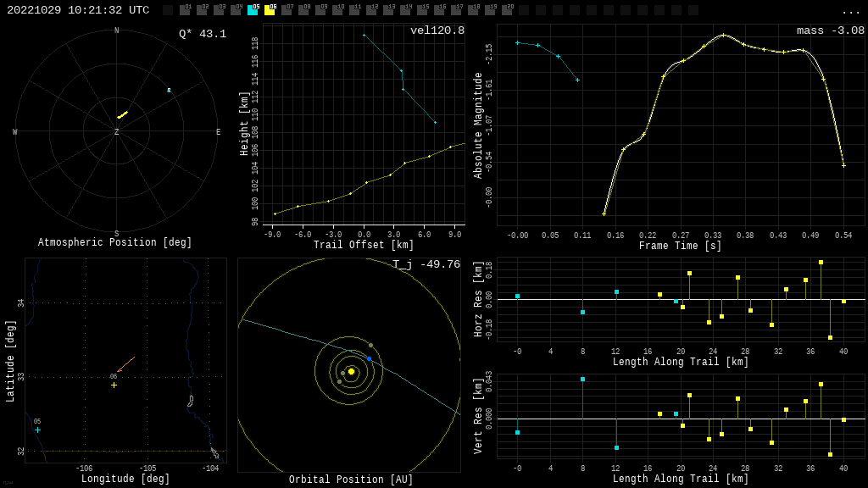Select station box 08 in top bar
Image resolution: width=868 pixels, height=488 pixels.
pyautogui.click(x=303, y=9)
